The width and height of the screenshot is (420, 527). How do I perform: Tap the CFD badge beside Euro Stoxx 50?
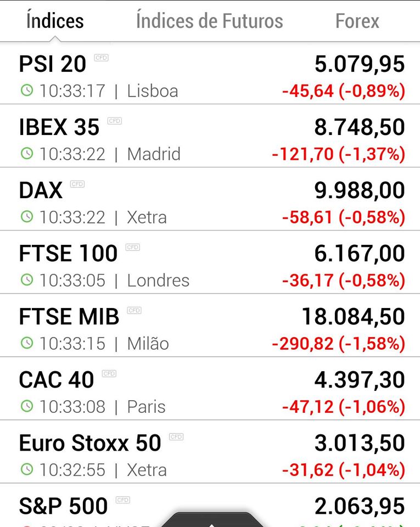point(176,437)
